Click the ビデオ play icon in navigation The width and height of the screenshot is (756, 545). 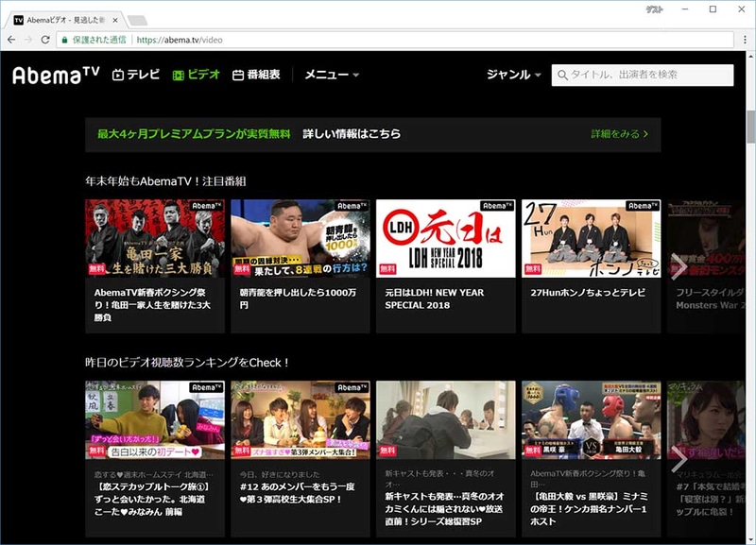178,76
